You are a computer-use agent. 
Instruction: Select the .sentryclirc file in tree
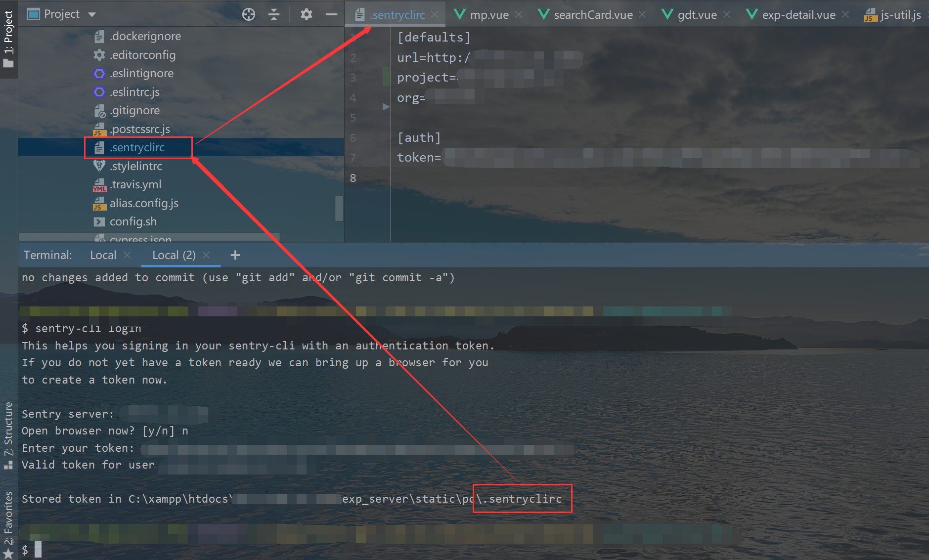coord(137,147)
